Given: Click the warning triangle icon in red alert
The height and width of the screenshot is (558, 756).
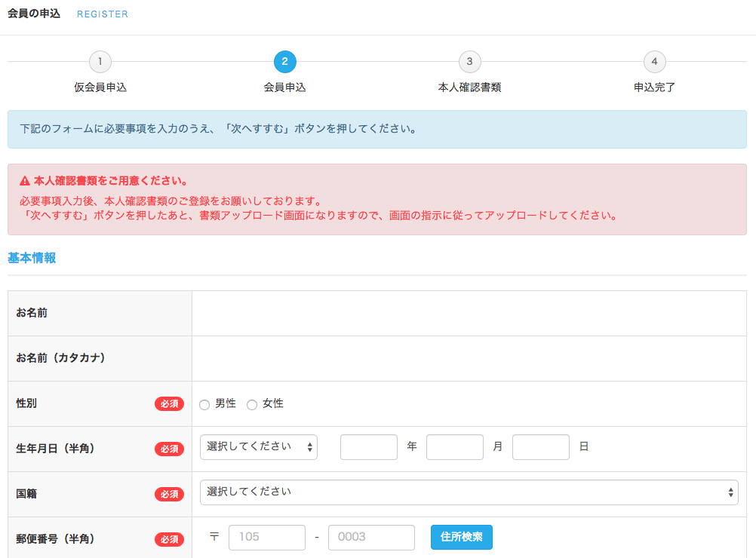Looking at the screenshot, I should coord(25,181).
